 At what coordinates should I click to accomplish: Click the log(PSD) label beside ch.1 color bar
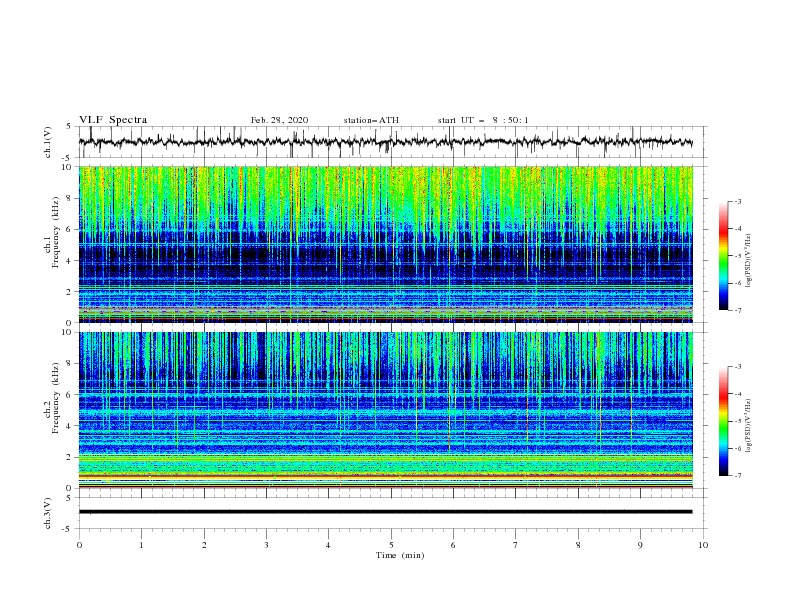point(749,261)
